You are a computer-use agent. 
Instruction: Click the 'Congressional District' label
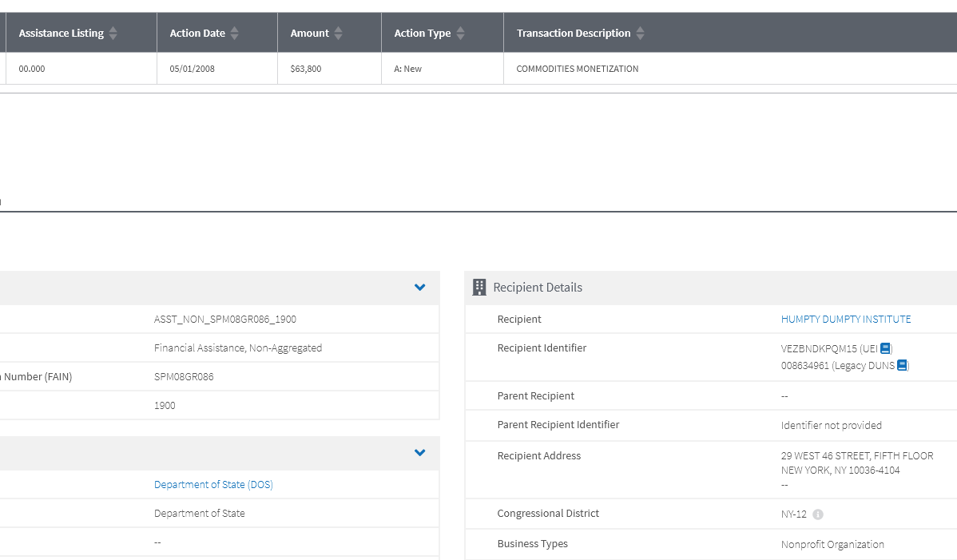point(548,513)
